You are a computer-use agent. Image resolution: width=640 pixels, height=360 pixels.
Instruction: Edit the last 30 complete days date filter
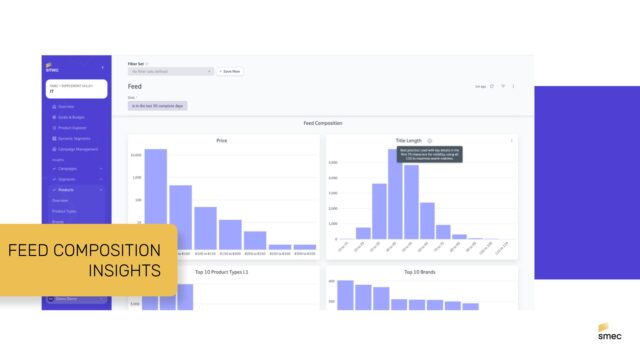[158, 106]
